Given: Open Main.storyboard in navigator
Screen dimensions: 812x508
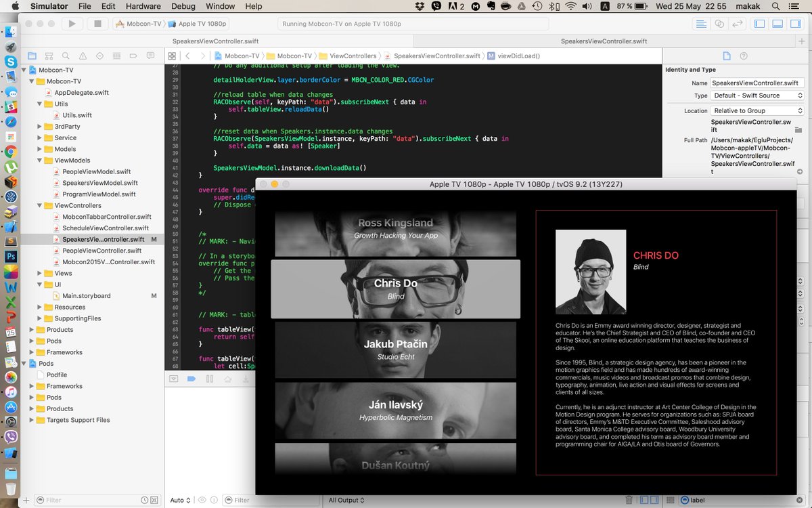Looking at the screenshot, I should coord(87,295).
